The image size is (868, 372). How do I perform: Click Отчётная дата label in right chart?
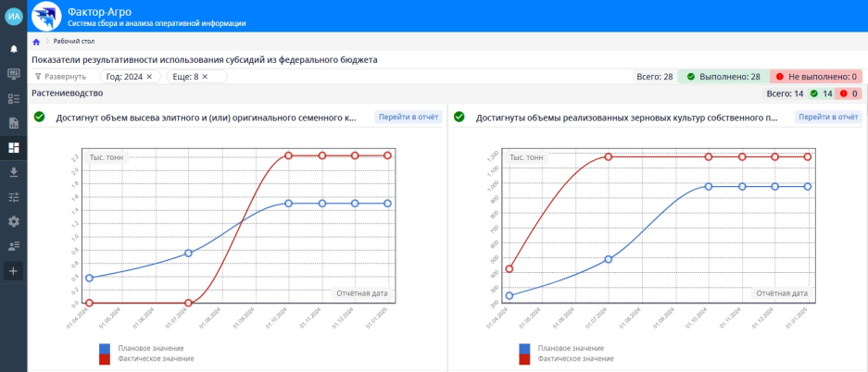pos(782,293)
